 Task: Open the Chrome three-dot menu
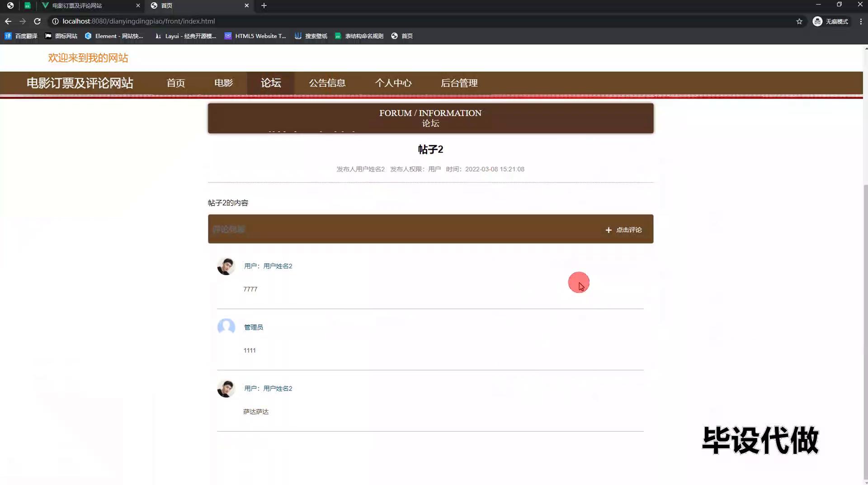tap(861, 21)
